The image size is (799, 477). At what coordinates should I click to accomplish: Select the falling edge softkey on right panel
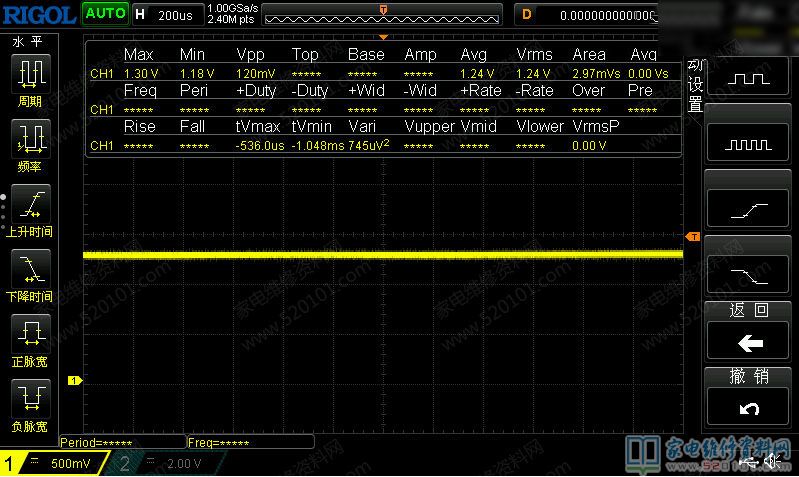(751, 273)
